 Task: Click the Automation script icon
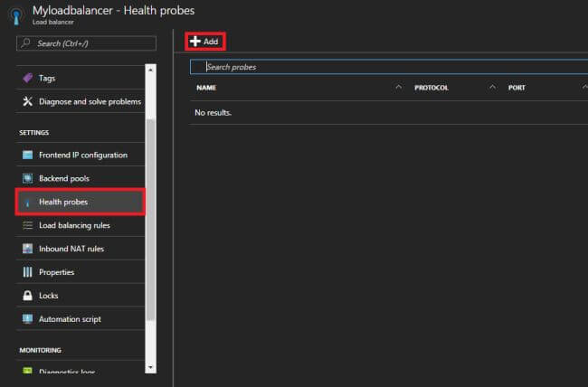coord(28,319)
